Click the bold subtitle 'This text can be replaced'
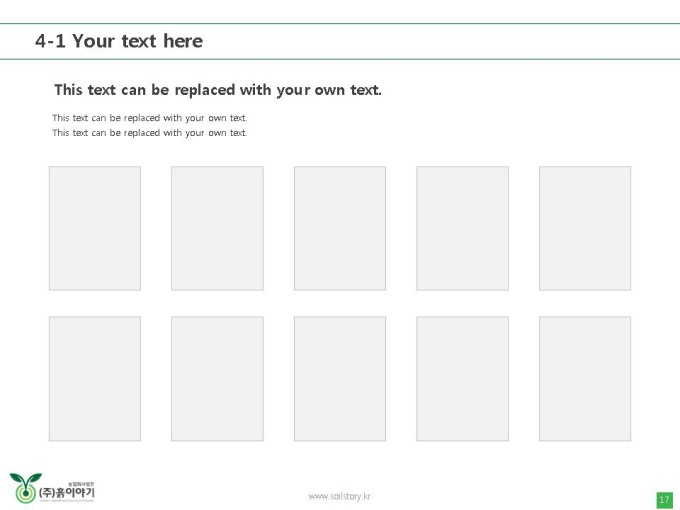The width and height of the screenshot is (680, 510). 218,90
